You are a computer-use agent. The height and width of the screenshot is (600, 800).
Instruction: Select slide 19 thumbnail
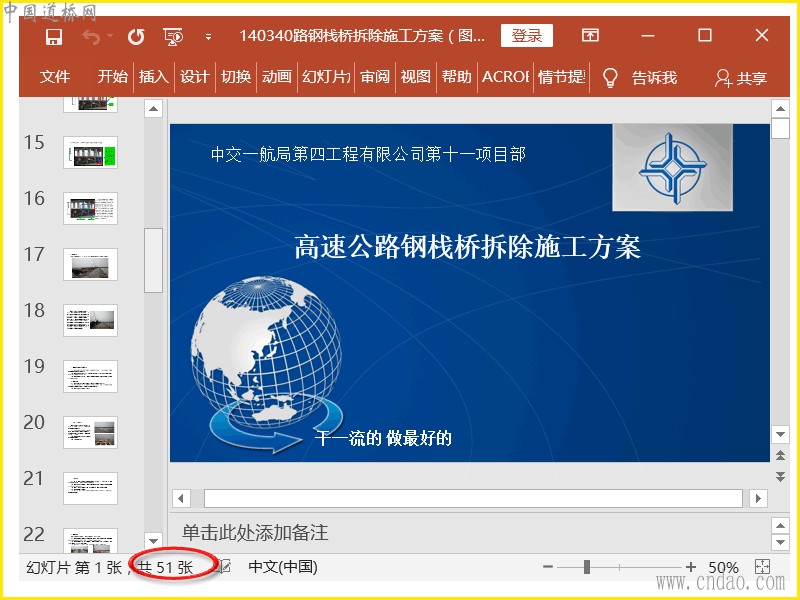90,376
